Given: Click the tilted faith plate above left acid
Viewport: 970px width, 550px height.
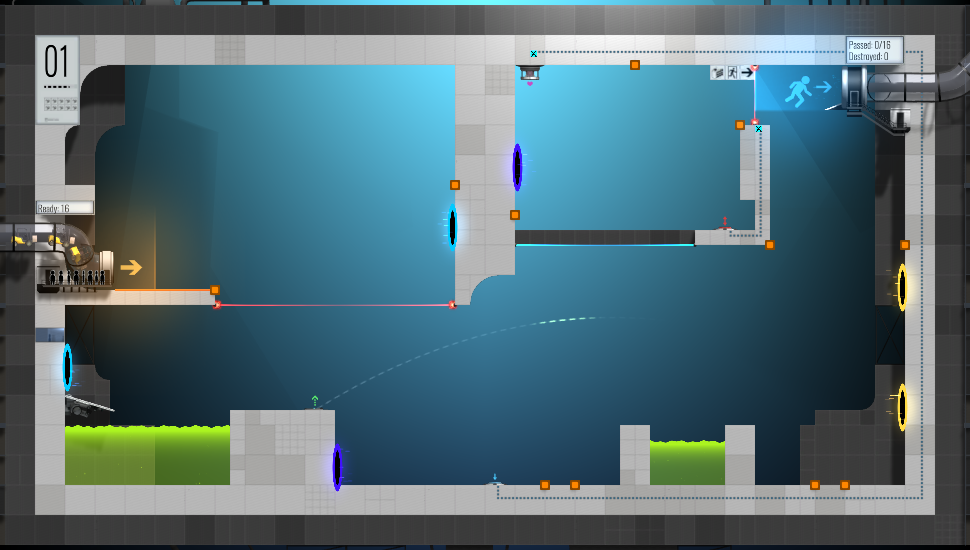Looking at the screenshot, I should [89, 405].
